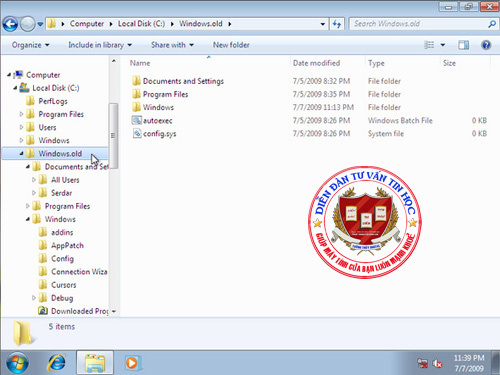Select the Windows folder in file list
This screenshot has width=500, height=375.
pos(153,107)
